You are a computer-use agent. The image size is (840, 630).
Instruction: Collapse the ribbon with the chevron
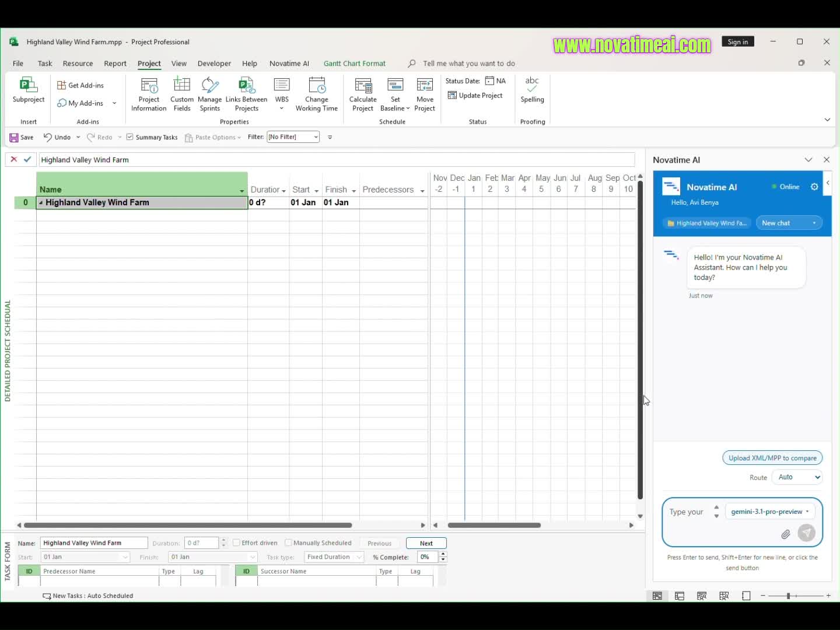tap(827, 120)
